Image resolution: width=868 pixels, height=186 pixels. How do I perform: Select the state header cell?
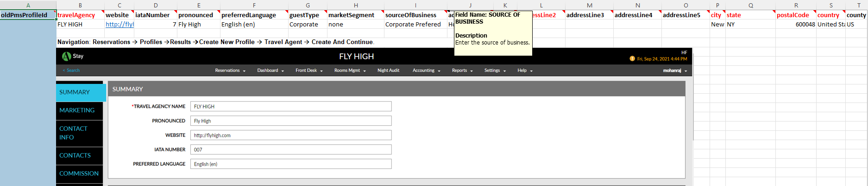pyautogui.click(x=750, y=15)
